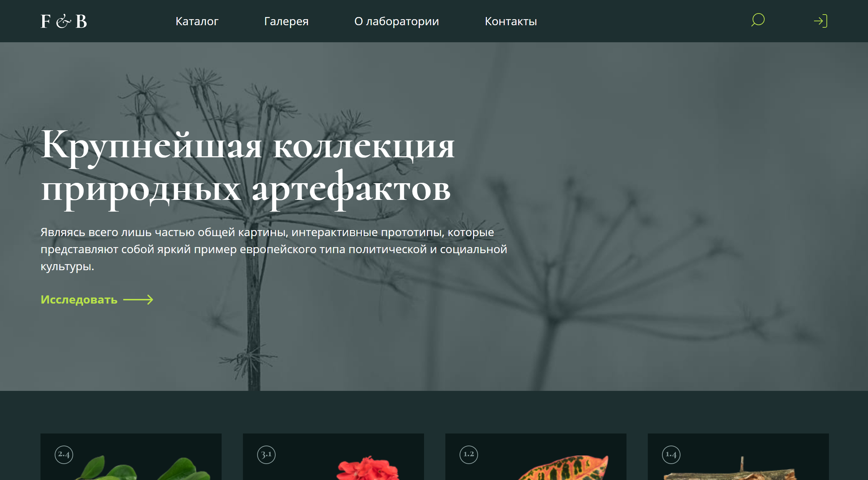Click the 1.2 circle badge
The image size is (868, 480).
[x=469, y=454]
